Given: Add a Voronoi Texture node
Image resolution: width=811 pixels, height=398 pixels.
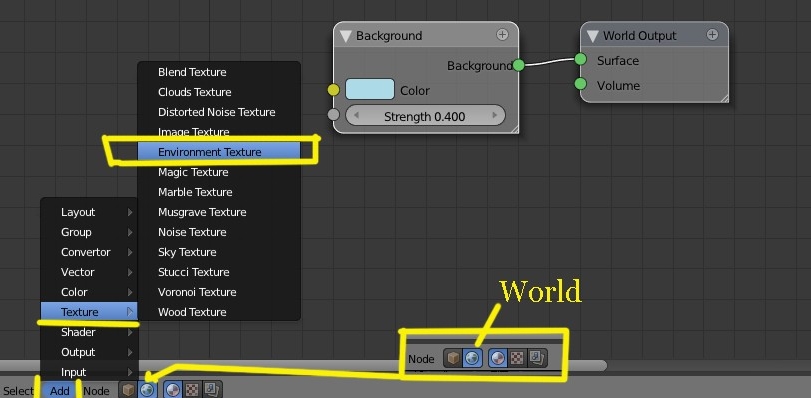Looking at the screenshot, I should (x=219, y=292).
